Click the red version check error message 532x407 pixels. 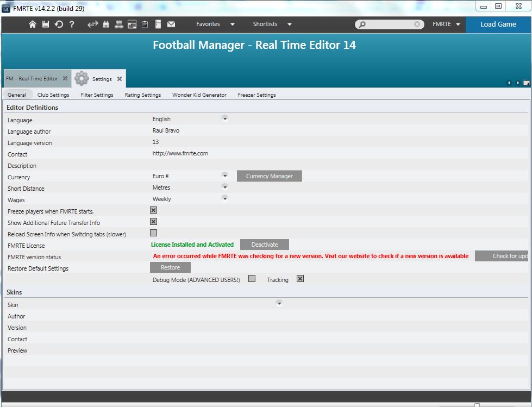(311, 256)
